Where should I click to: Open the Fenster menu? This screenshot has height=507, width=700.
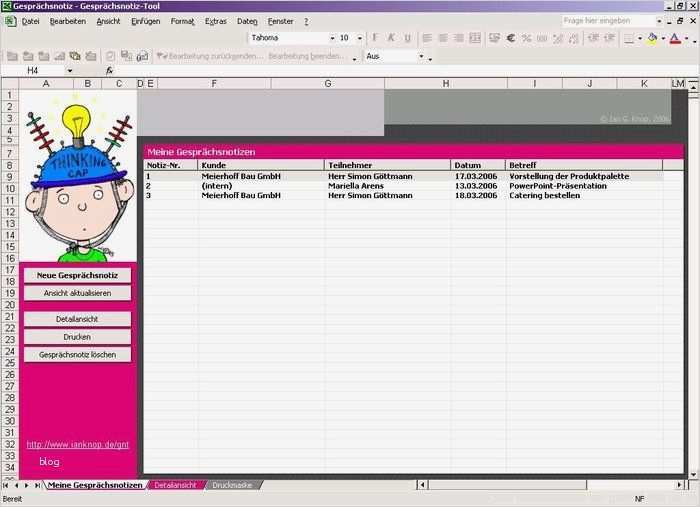point(280,21)
